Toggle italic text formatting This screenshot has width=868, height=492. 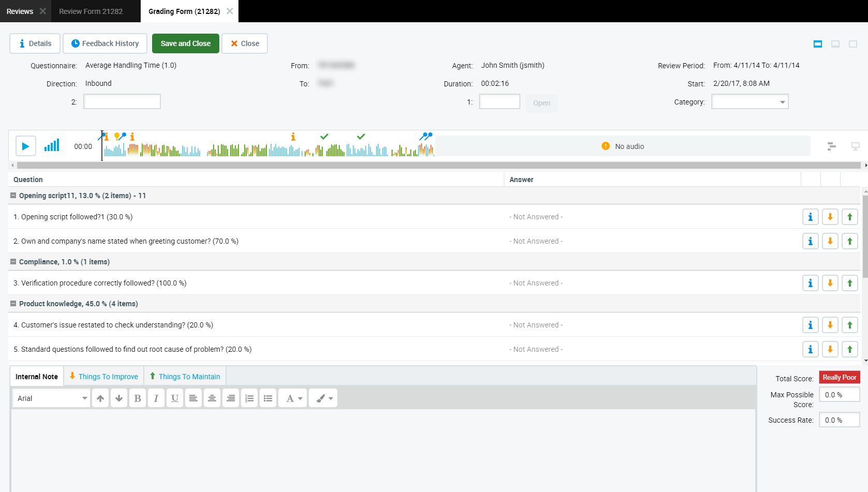[156, 398]
